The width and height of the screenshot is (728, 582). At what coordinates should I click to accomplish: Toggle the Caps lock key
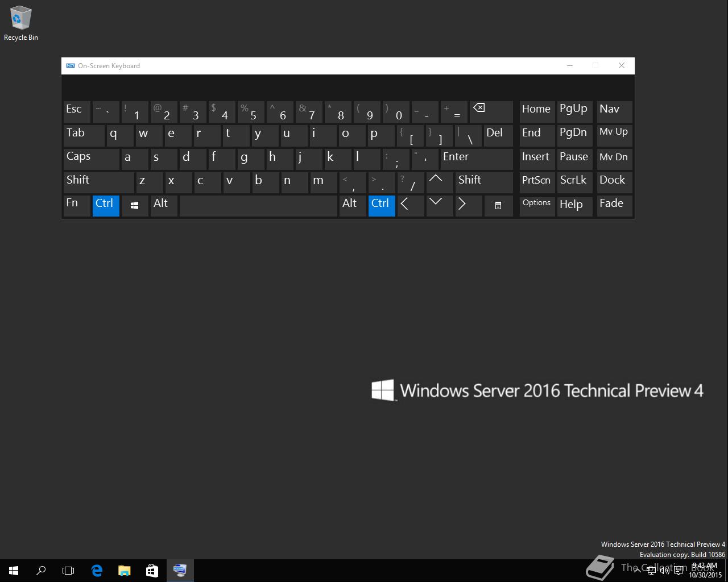(91, 159)
